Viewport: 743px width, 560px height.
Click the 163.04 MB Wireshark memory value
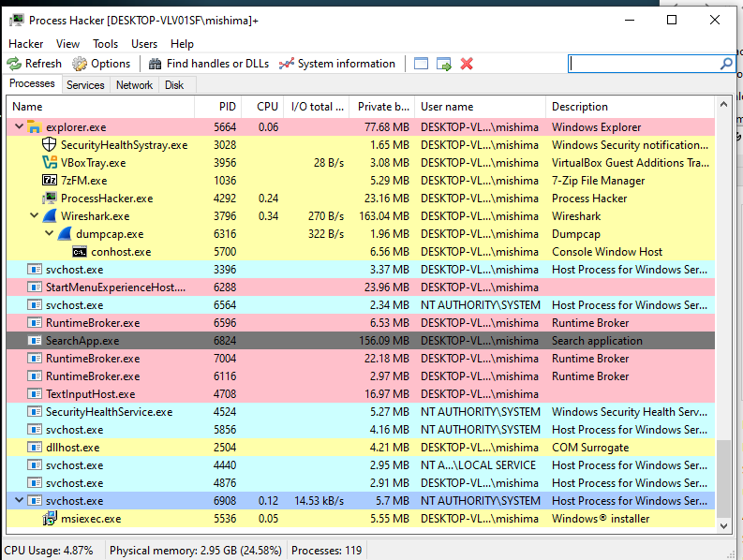point(384,216)
